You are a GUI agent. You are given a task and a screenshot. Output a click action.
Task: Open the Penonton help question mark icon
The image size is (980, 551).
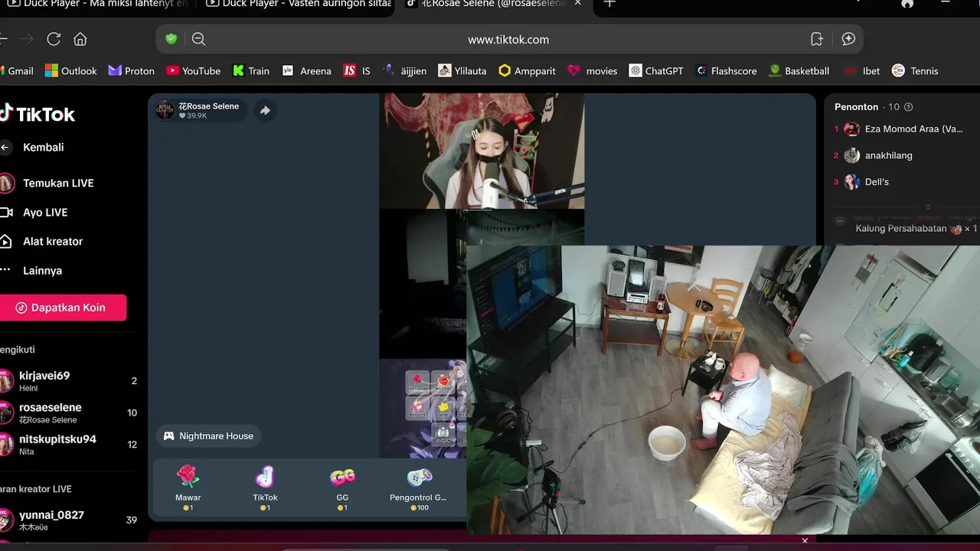[909, 107]
